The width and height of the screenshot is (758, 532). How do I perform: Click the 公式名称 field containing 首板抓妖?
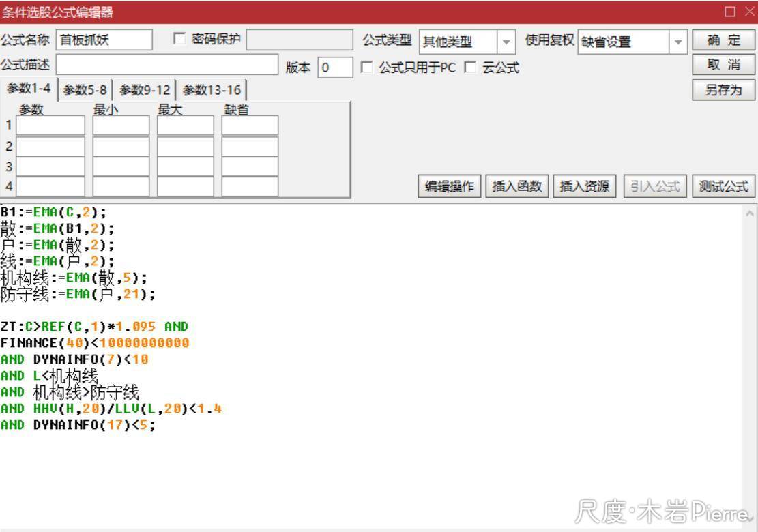click(104, 40)
